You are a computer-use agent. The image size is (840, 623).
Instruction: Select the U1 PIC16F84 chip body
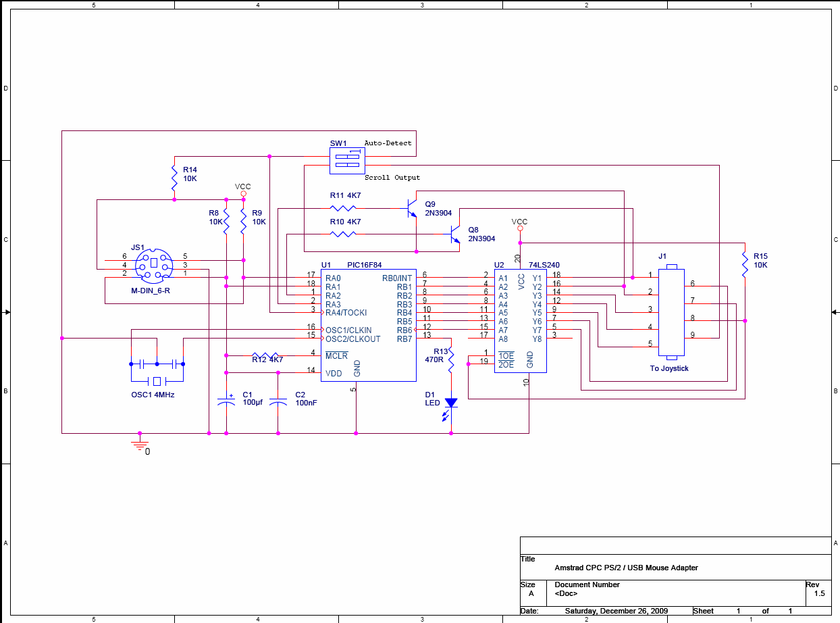coord(369,325)
